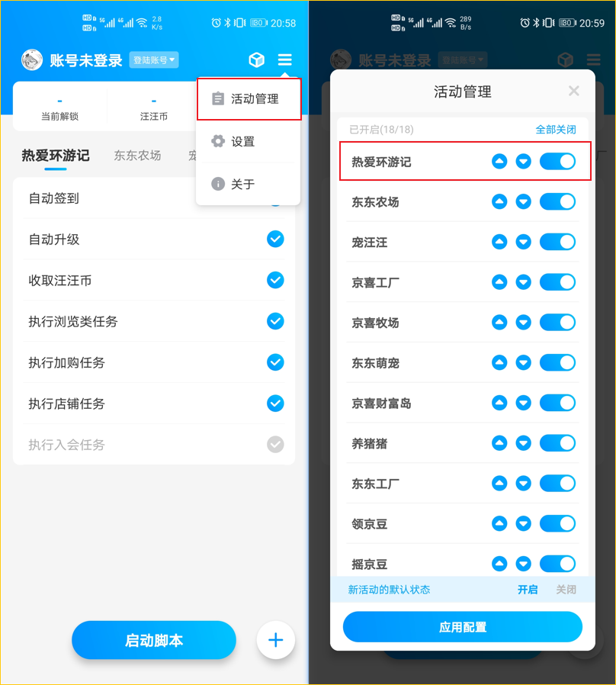Move 领京豆 down with arrow

pos(524,523)
